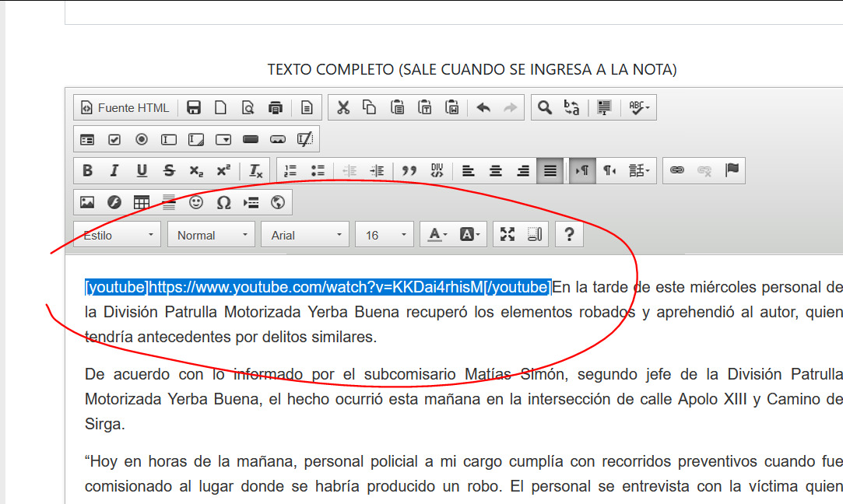This screenshot has width=843, height=504.
Task: Align text left
Action: (469, 171)
